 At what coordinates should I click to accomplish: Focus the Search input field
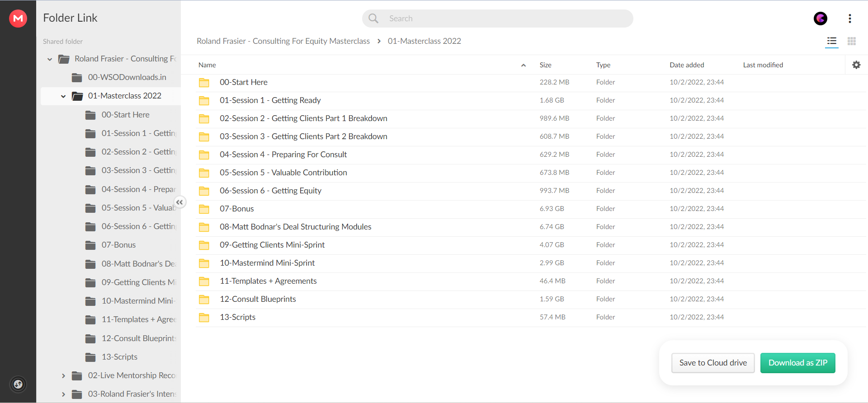497,19
